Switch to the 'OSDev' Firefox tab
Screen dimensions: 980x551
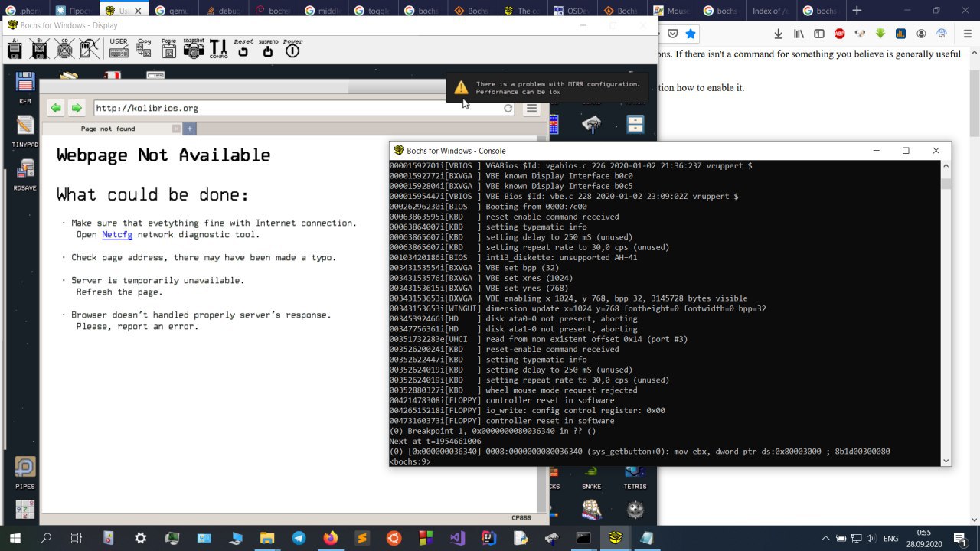click(572, 11)
